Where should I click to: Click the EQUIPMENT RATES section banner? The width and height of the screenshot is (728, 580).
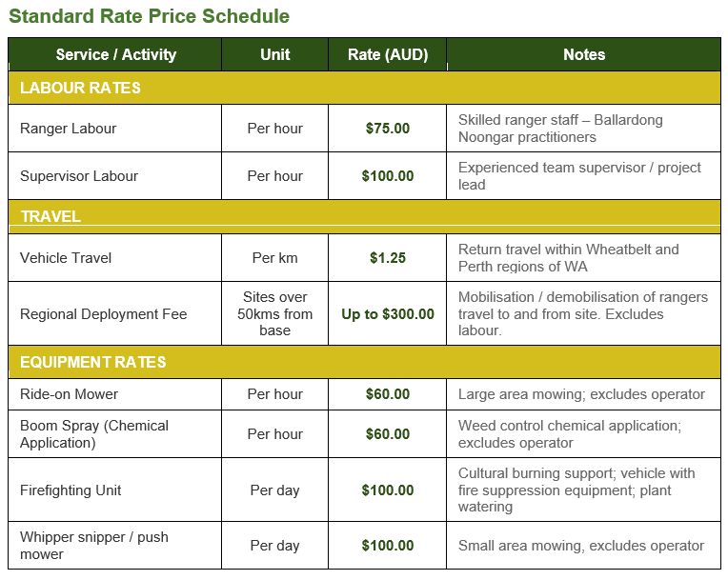click(364, 362)
